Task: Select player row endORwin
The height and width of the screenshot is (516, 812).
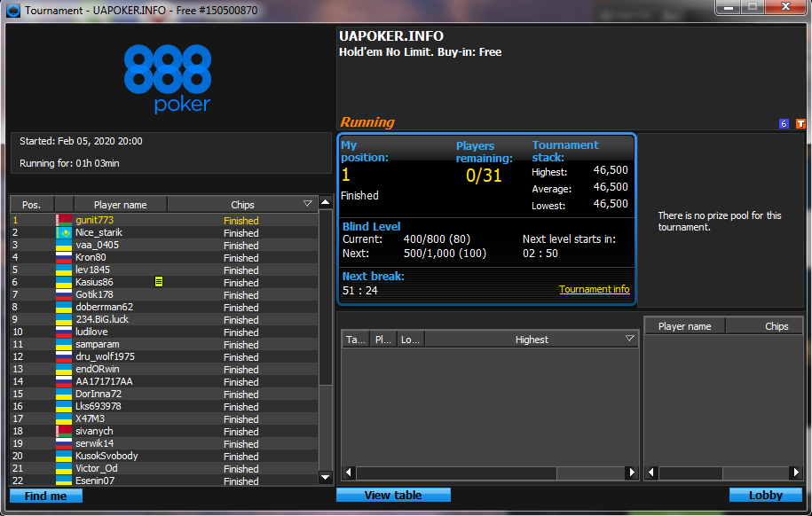Action: pyautogui.click(x=164, y=369)
